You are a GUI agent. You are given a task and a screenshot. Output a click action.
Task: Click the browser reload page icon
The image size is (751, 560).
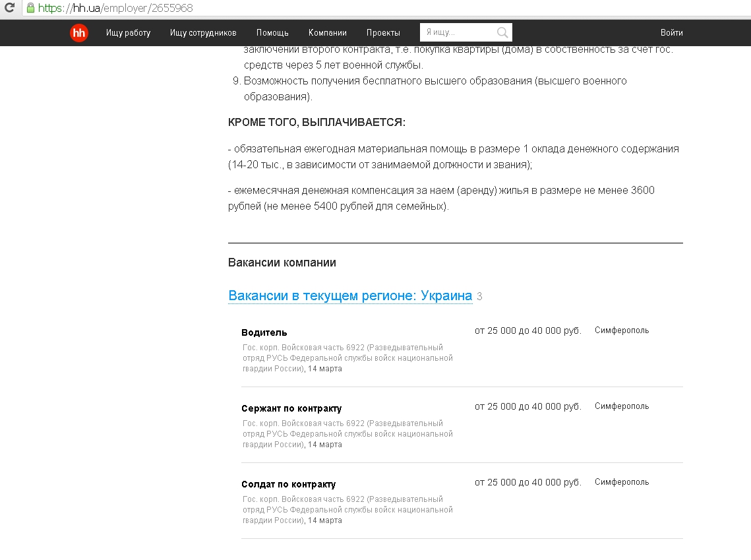[x=9, y=9]
